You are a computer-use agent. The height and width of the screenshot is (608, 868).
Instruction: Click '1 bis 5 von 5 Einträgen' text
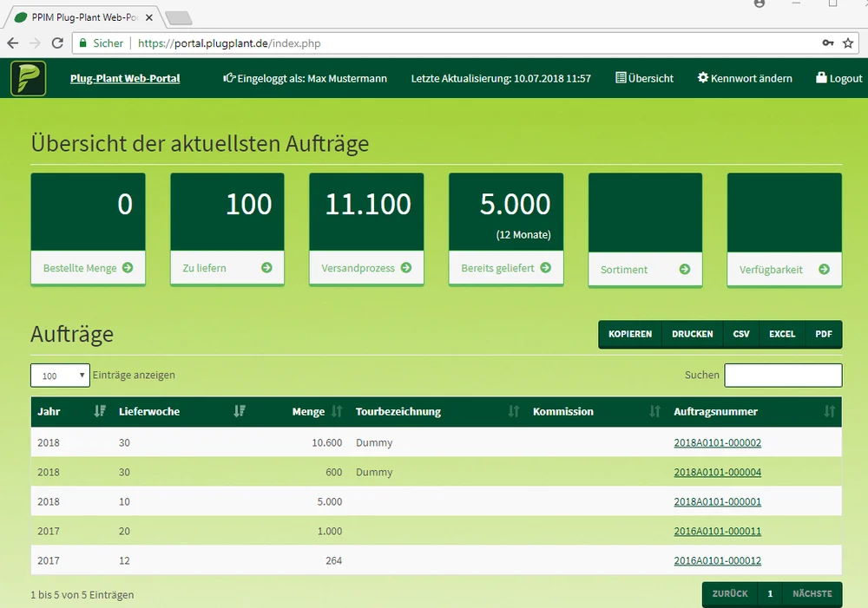[x=82, y=595]
